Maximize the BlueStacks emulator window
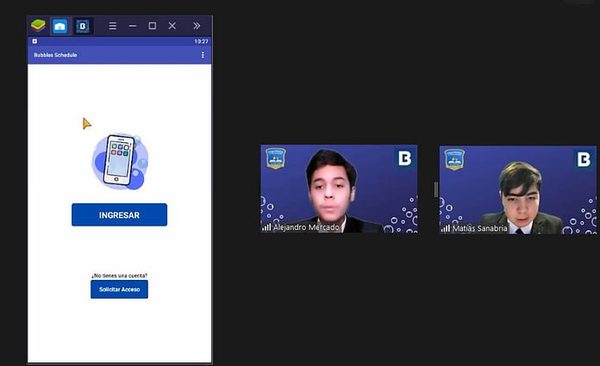The width and height of the screenshot is (600, 366). (x=152, y=26)
